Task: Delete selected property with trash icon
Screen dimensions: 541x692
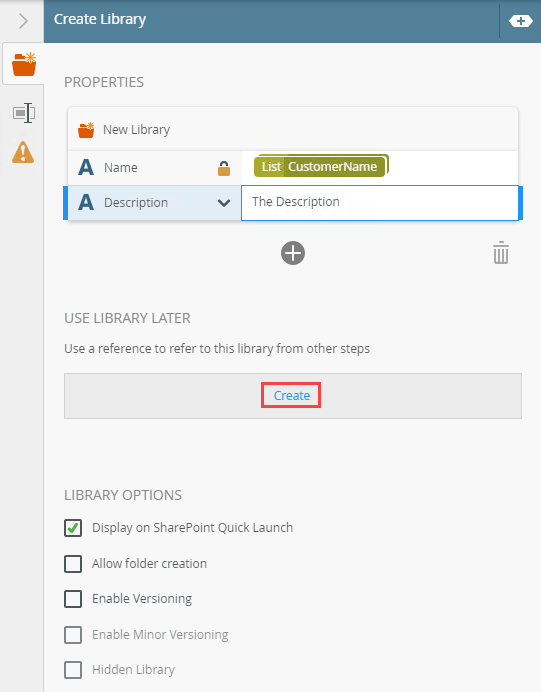Action: pos(501,253)
